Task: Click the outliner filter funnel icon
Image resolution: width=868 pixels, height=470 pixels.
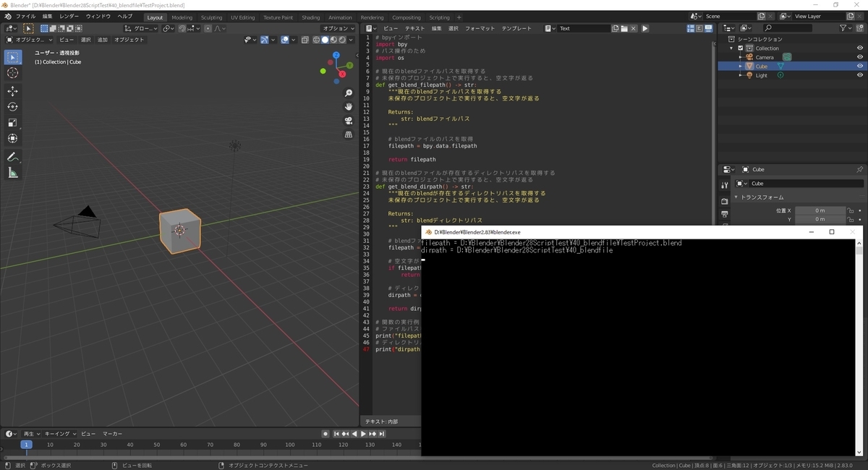Action: point(843,28)
